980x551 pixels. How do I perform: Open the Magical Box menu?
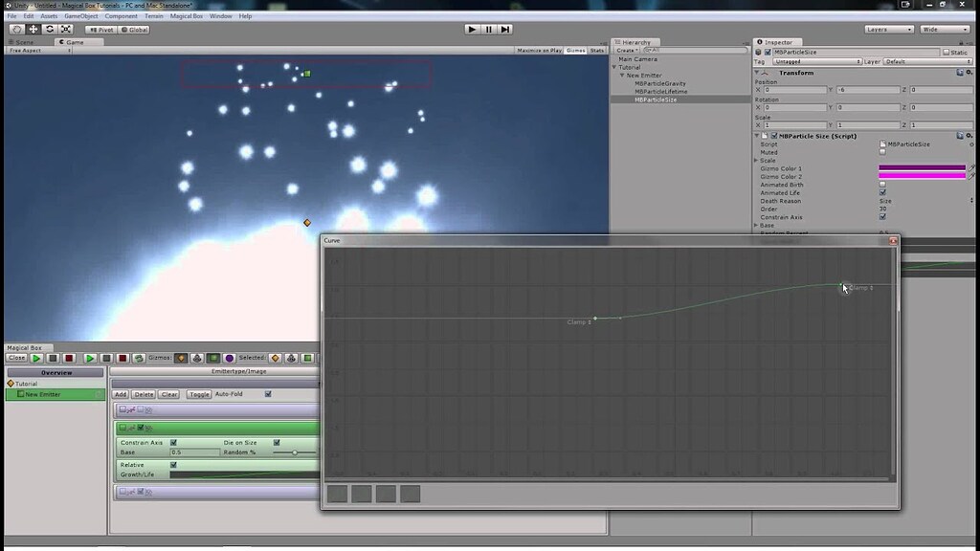click(188, 15)
